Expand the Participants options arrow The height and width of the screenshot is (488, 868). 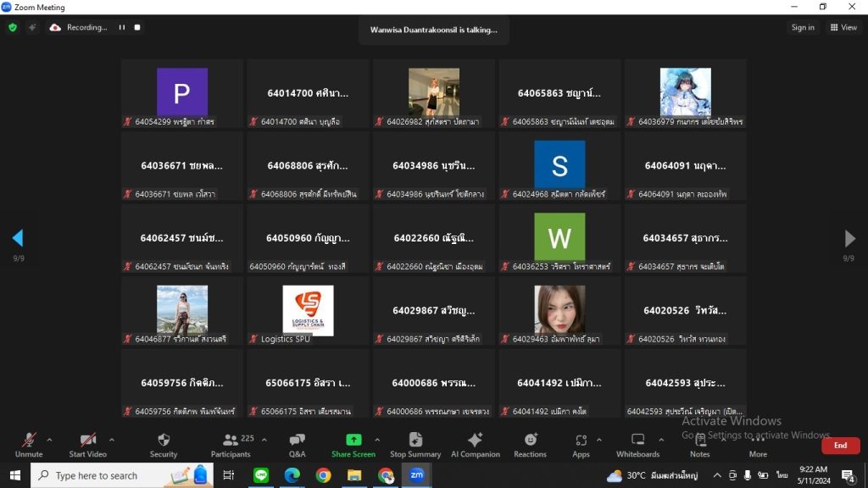pyautogui.click(x=264, y=440)
